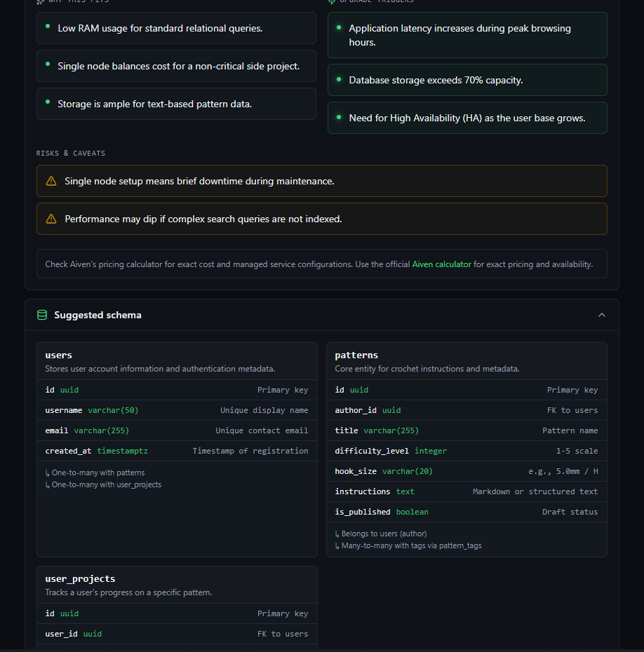
Task: Click 'Markdown or structured text' description
Action: (x=535, y=492)
